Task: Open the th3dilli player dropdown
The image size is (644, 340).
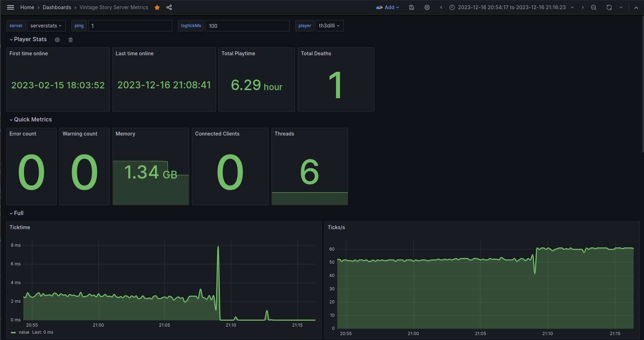Action: pyautogui.click(x=329, y=26)
